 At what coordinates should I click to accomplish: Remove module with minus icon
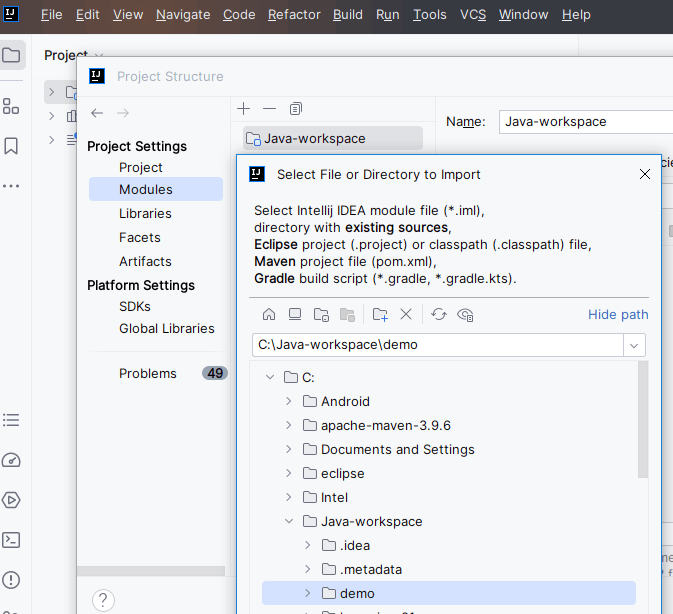[x=269, y=109]
